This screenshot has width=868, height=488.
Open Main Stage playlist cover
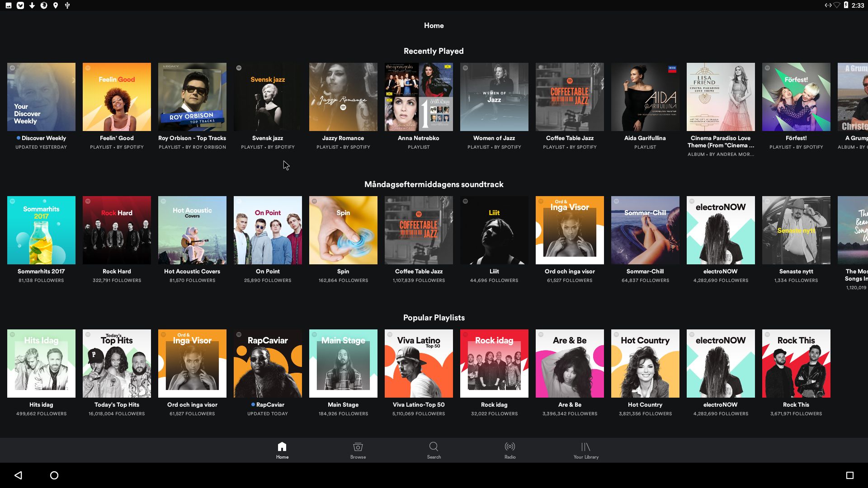pyautogui.click(x=343, y=363)
